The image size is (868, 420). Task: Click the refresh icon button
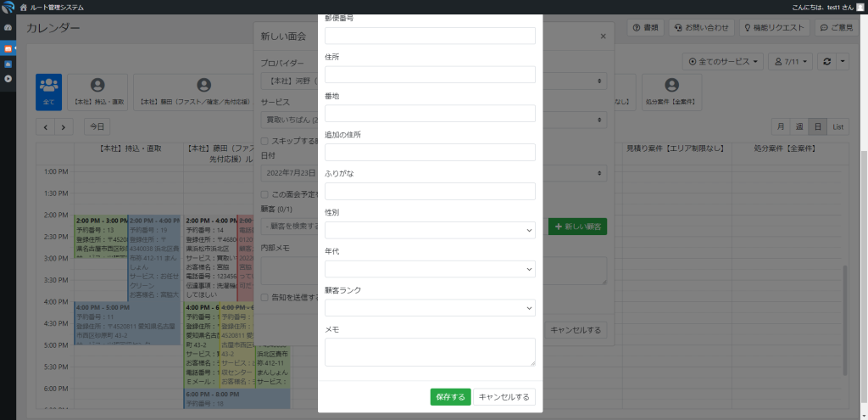(826, 62)
